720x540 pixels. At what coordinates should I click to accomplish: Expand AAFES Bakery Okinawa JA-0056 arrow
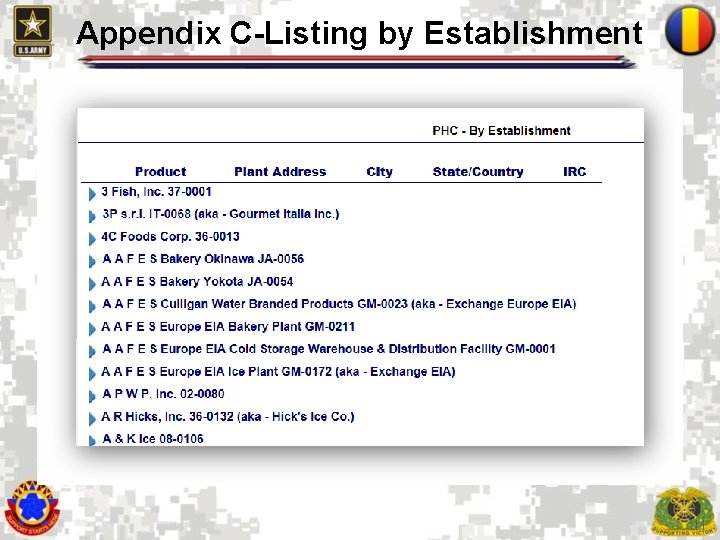92,261
